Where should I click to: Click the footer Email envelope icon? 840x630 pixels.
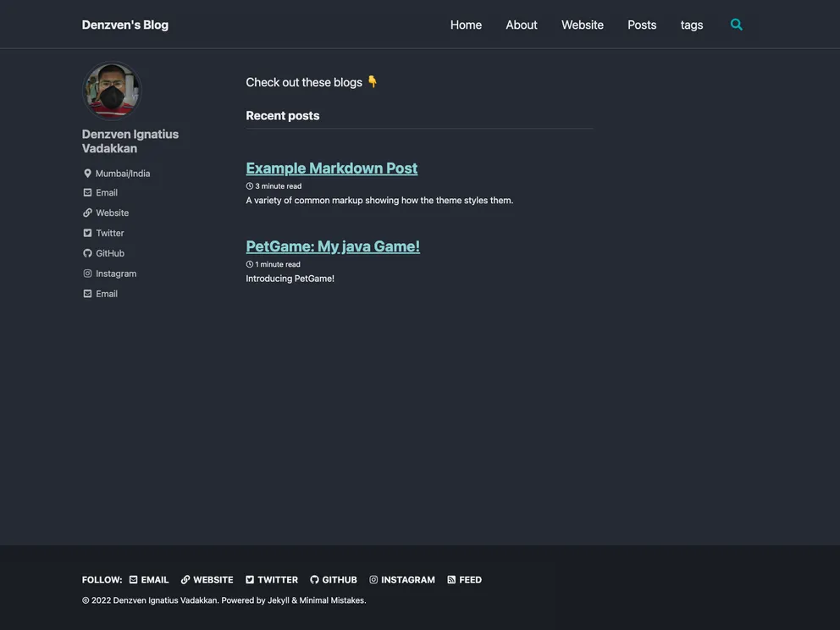click(x=133, y=580)
